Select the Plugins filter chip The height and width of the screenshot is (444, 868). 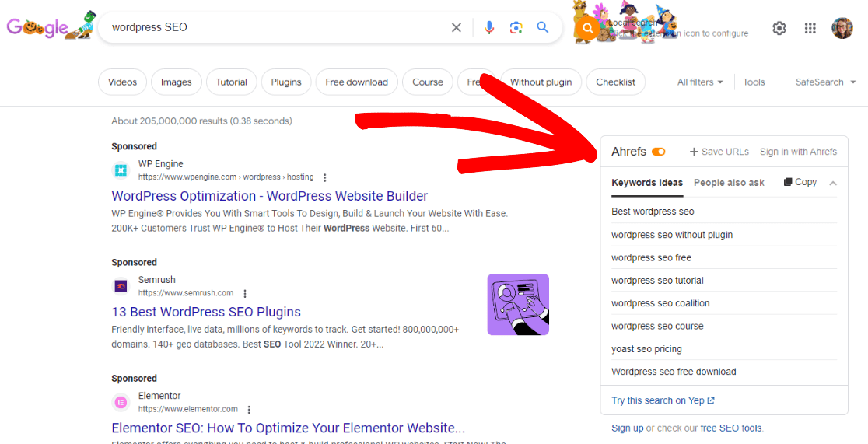286,82
